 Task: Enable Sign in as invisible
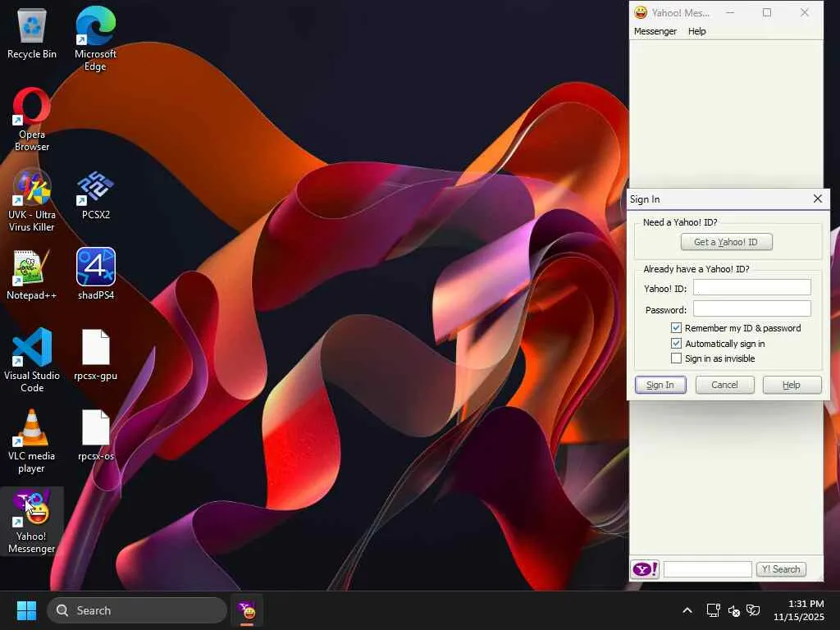click(676, 358)
